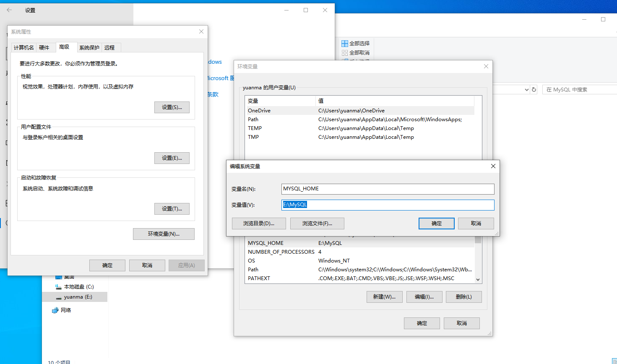617x364 pixels.
Task: Select system Path variable with system32
Action: tap(359, 270)
